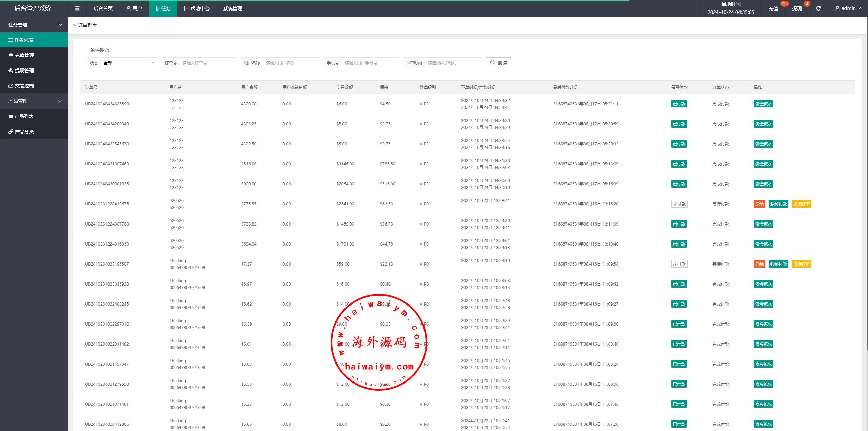Screen dimensions: 868x431
Task: Click 取消订单 on order UB2410231023195507
Action: coord(801,264)
